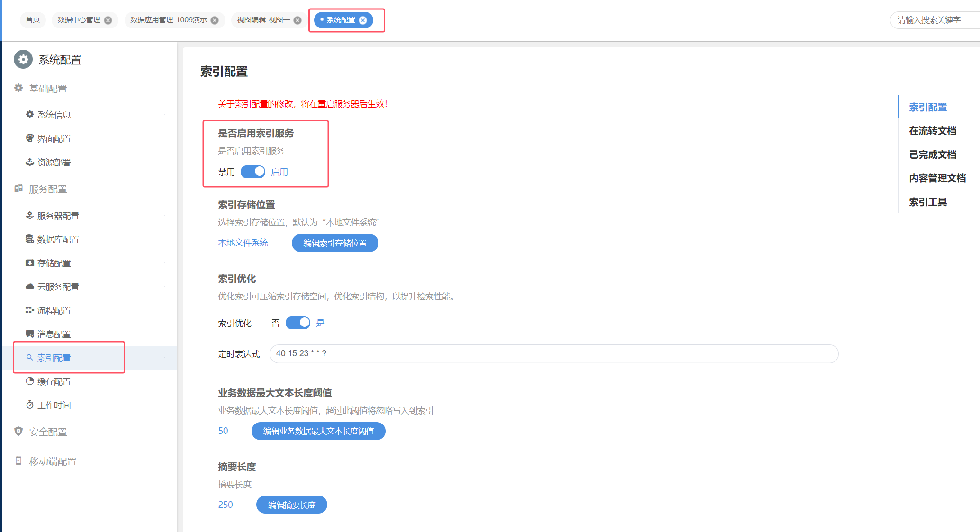Viewport: 980px width, 532px height.
Task: Toggle the 索引优化 switch
Action: 297,323
